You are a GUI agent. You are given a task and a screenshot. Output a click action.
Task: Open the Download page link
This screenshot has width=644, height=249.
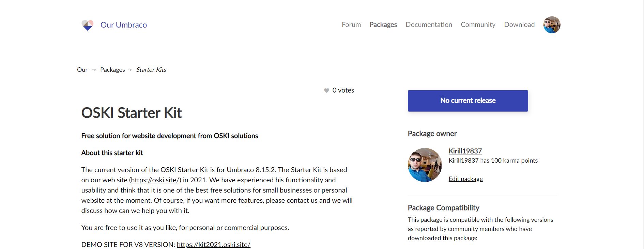519,24
